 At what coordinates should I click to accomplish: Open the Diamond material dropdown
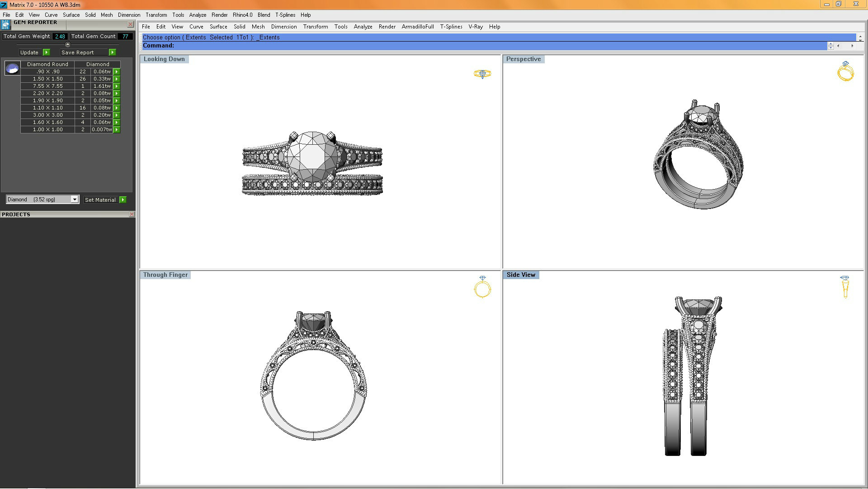click(75, 199)
